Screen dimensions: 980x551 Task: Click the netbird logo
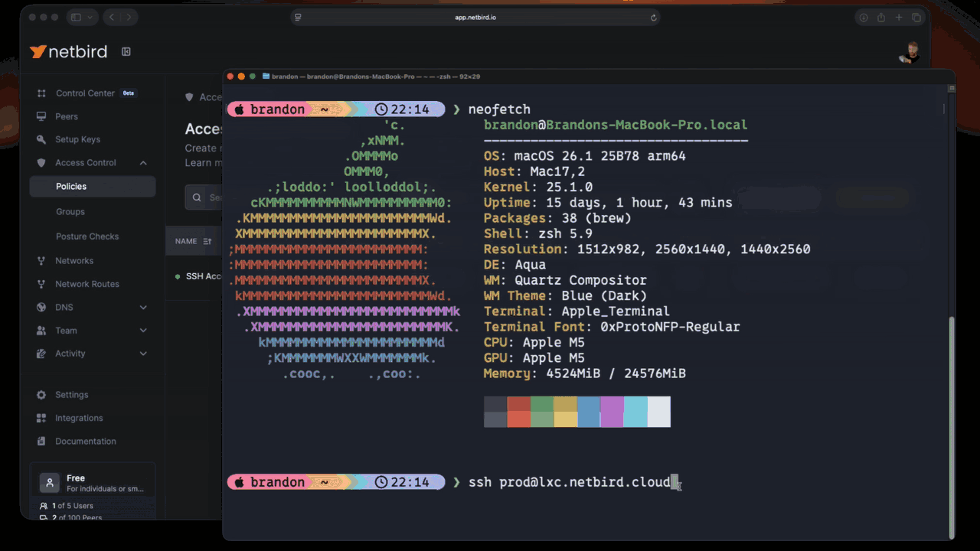(x=68, y=52)
